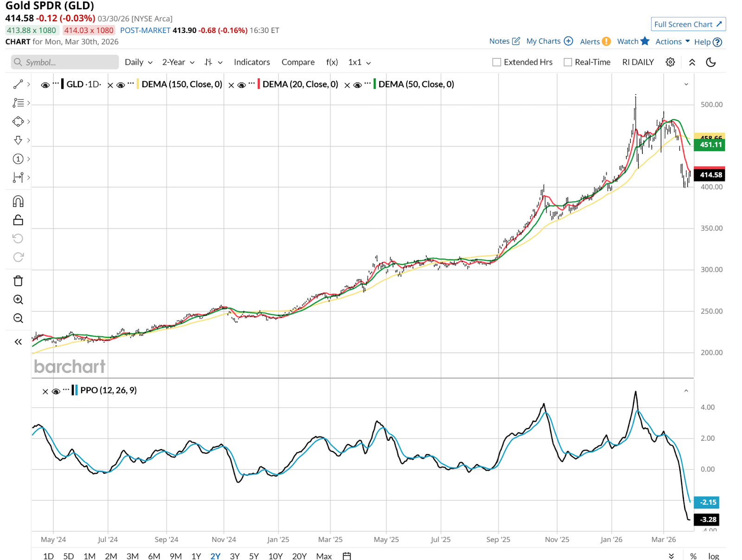The image size is (742, 560).
Task: Click the magnet snap tool icon
Action: coord(18,201)
